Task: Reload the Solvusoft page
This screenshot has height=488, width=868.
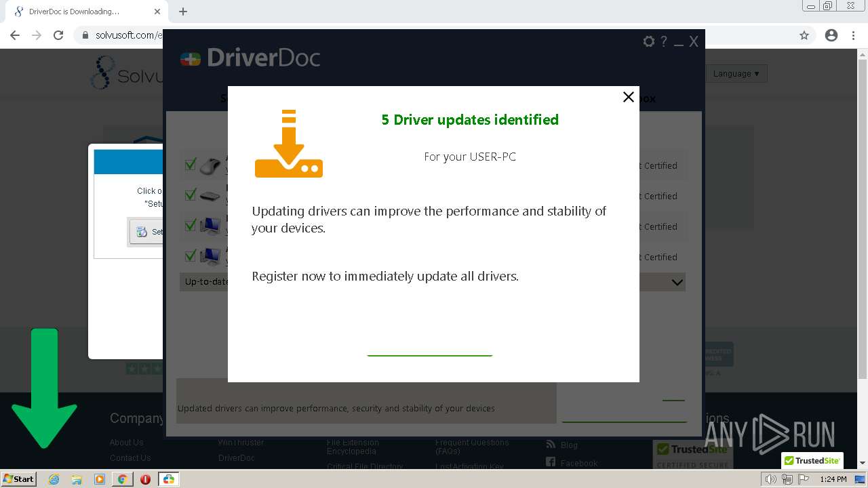Action: pyautogui.click(x=58, y=35)
